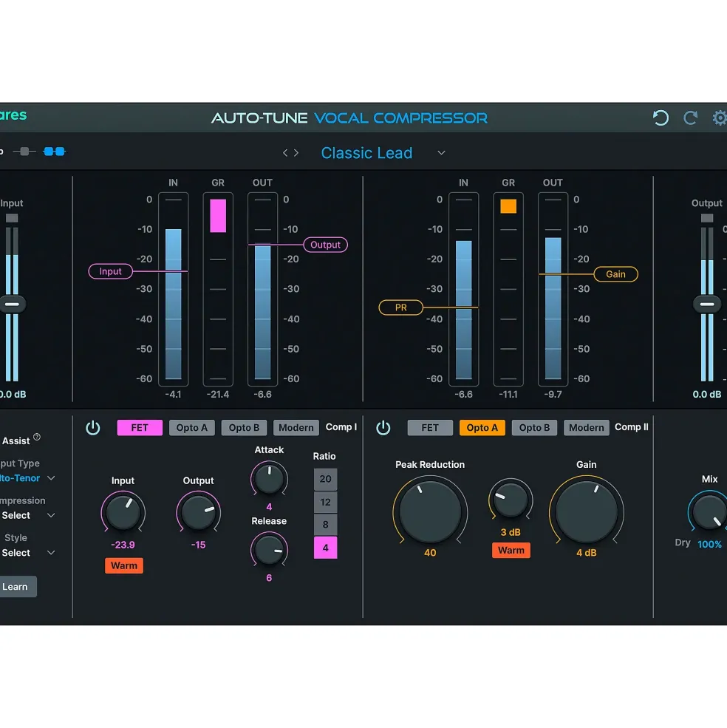Select the single-compressor routing icon

coord(24,152)
